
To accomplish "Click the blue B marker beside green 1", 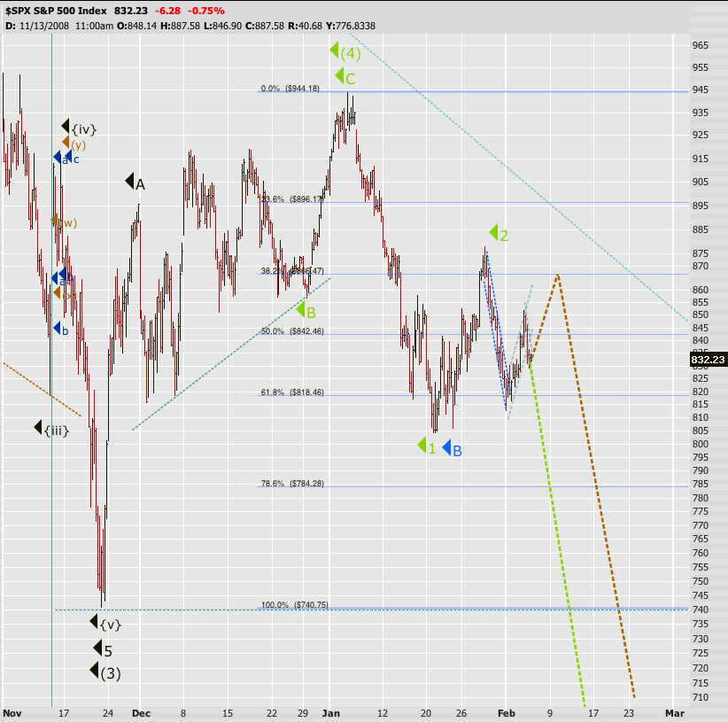I will 453,449.
